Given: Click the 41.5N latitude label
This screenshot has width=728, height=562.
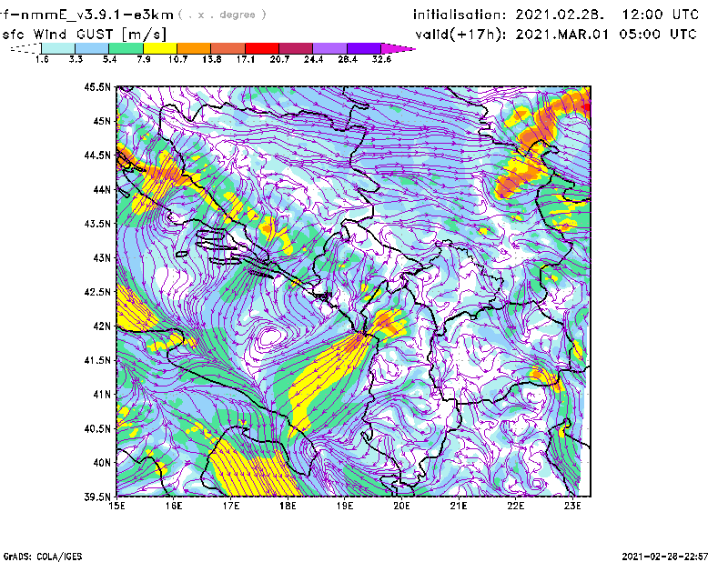Looking at the screenshot, I should click(97, 360).
